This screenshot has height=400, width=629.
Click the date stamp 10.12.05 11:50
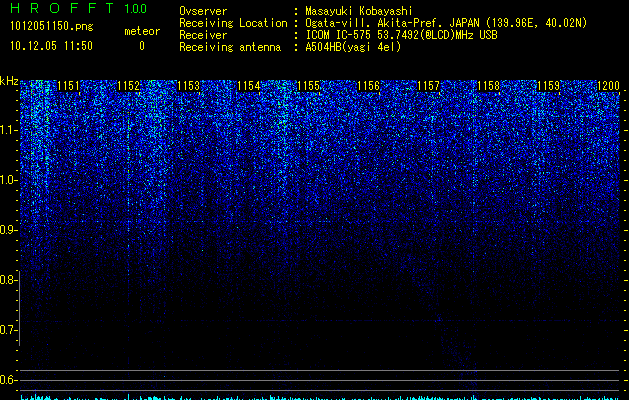click(x=51, y=46)
